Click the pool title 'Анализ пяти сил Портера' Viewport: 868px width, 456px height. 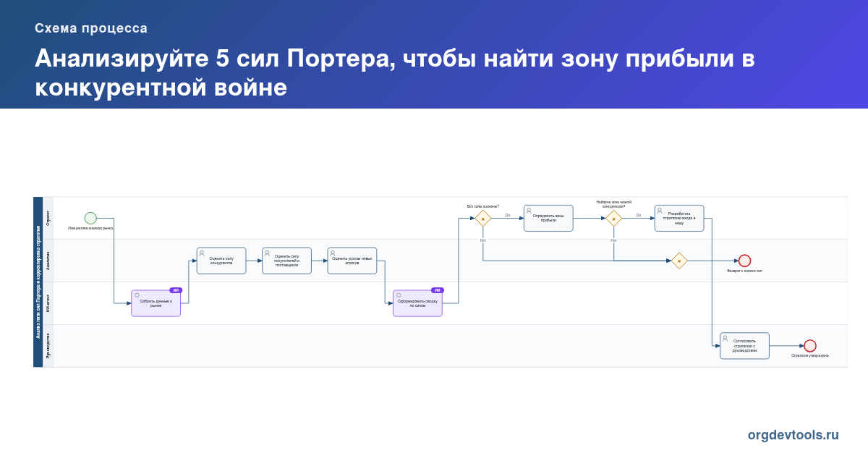click(38, 282)
